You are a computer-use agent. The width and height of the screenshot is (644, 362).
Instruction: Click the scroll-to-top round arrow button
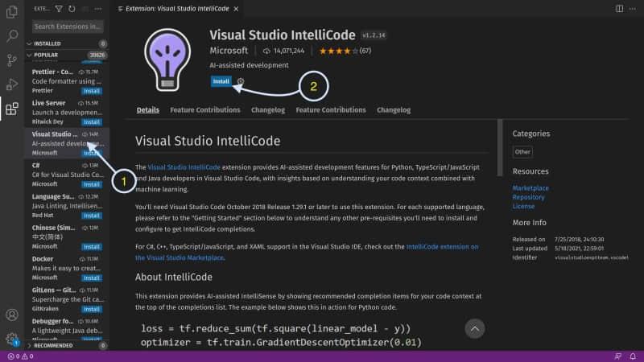point(475,327)
